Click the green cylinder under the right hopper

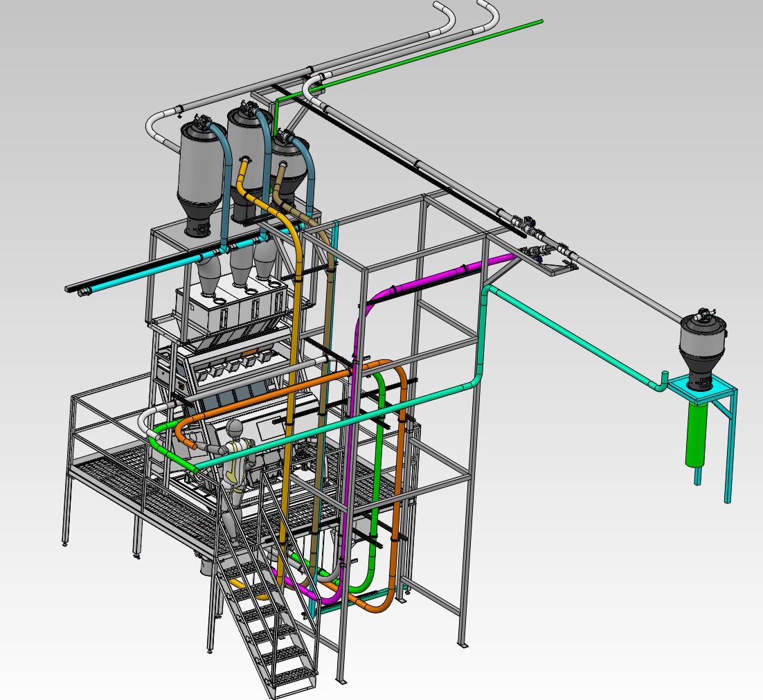click(x=697, y=435)
